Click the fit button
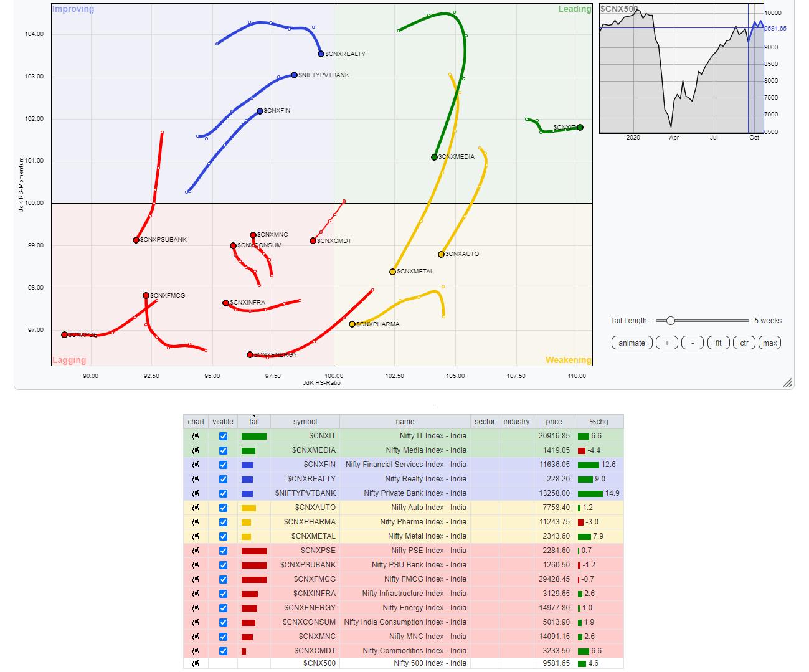The image size is (809, 672). point(718,343)
